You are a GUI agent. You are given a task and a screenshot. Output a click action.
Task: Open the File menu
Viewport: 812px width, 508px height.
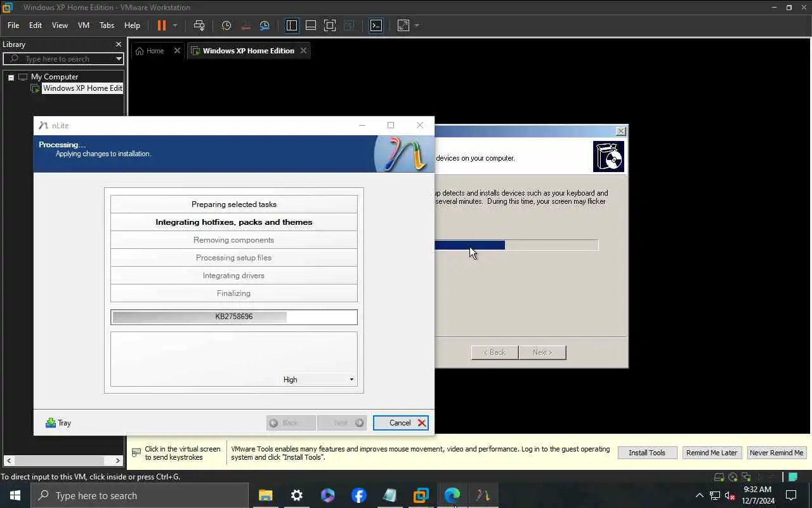[x=13, y=25]
